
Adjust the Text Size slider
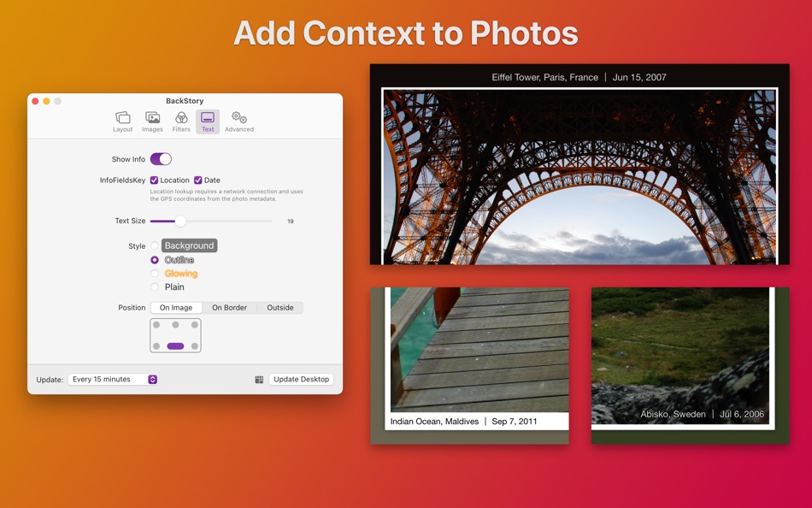pyautogui.click(x=179, y=221)
